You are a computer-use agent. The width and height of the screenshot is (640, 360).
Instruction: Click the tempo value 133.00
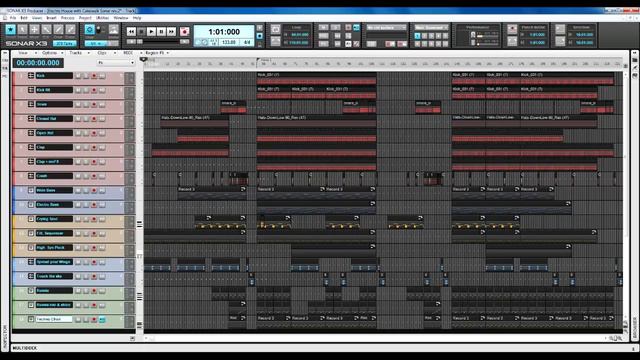coord(229,42)
